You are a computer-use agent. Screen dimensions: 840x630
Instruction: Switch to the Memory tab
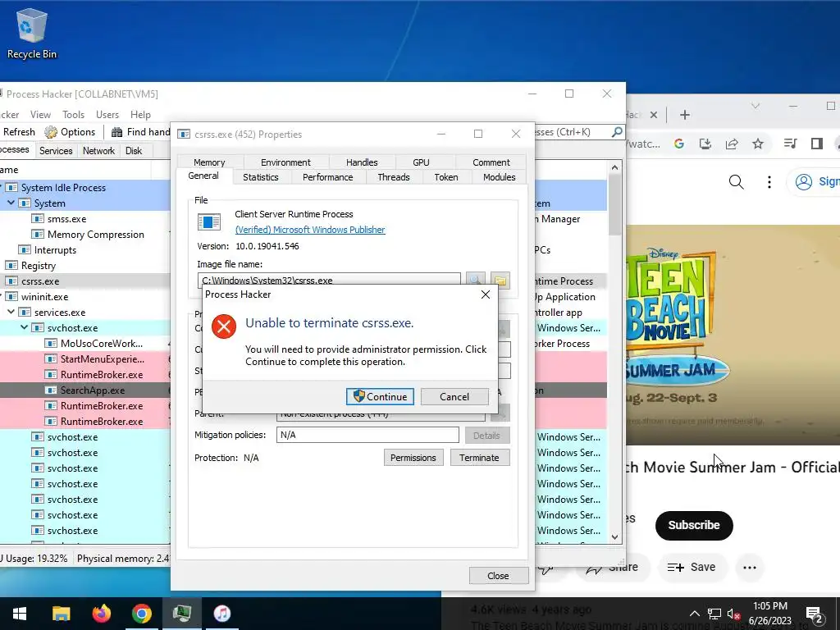tap(209, 162)
